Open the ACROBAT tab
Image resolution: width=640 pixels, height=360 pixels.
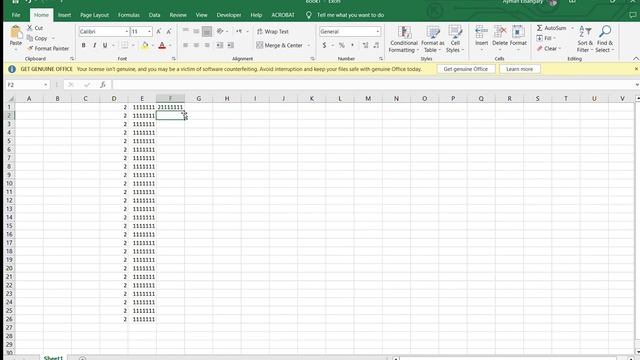pos(283,15)
